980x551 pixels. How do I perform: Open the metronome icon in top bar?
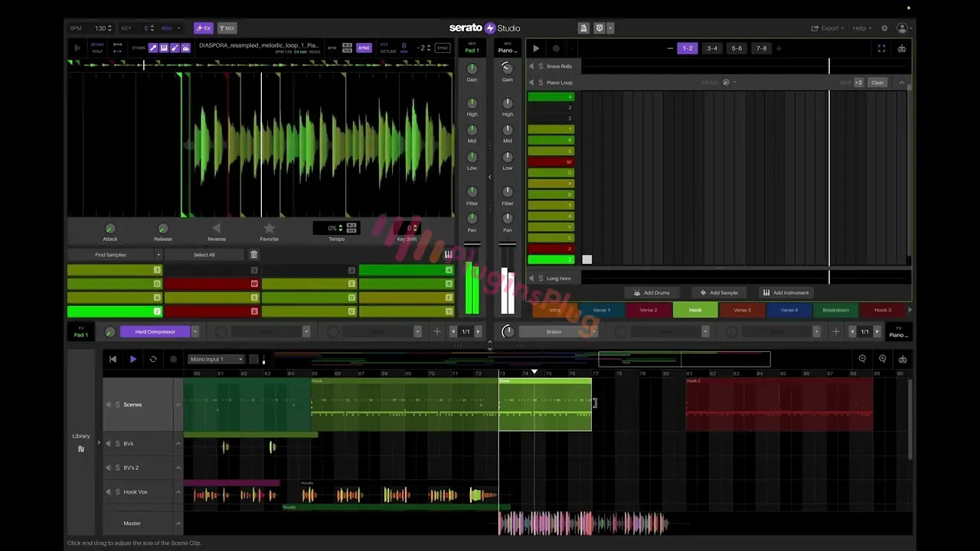[x=583, y=28]
